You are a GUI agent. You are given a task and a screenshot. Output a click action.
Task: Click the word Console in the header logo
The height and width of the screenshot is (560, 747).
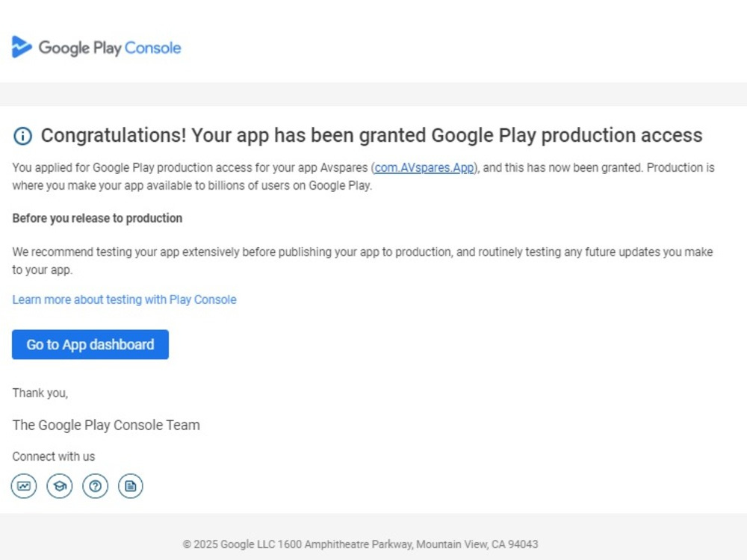click(153, 48)
